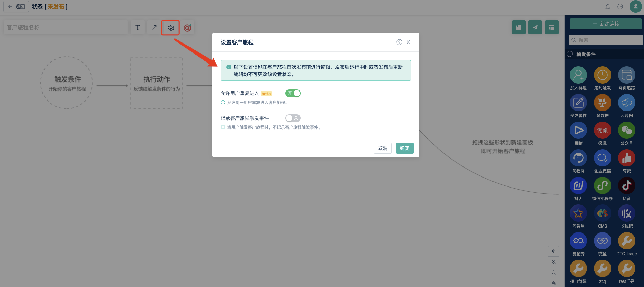Image resolution: width=644 pixels, height=287 pixels.
Task: Click the canvas locate center icon
Action: [554, 251]
